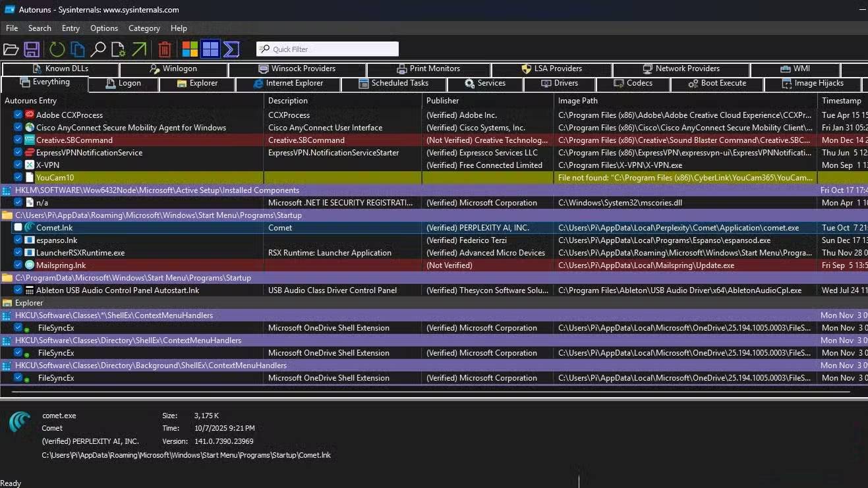The height and width of the screenshot is (488, 868).
Task: Click the red Delete trash icon
Action: [165, 49]
